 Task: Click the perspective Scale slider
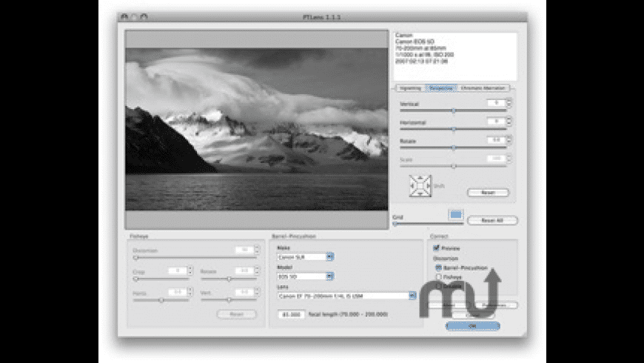click(x=454, y=166)
